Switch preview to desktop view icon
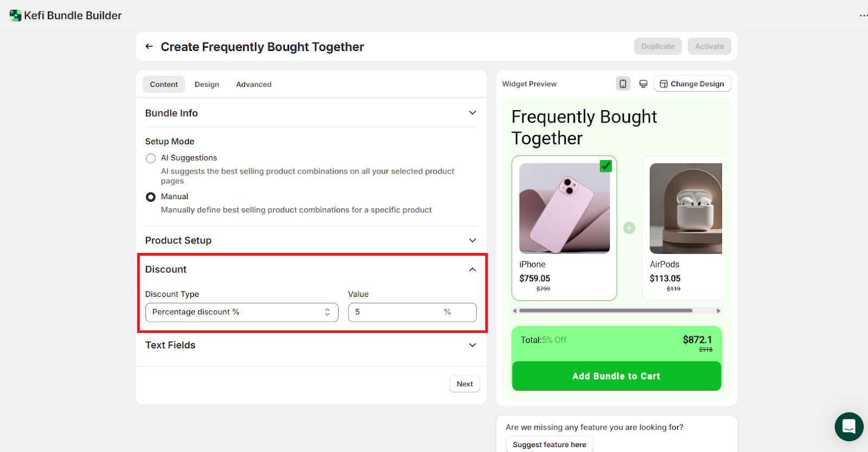 point(643,84)
